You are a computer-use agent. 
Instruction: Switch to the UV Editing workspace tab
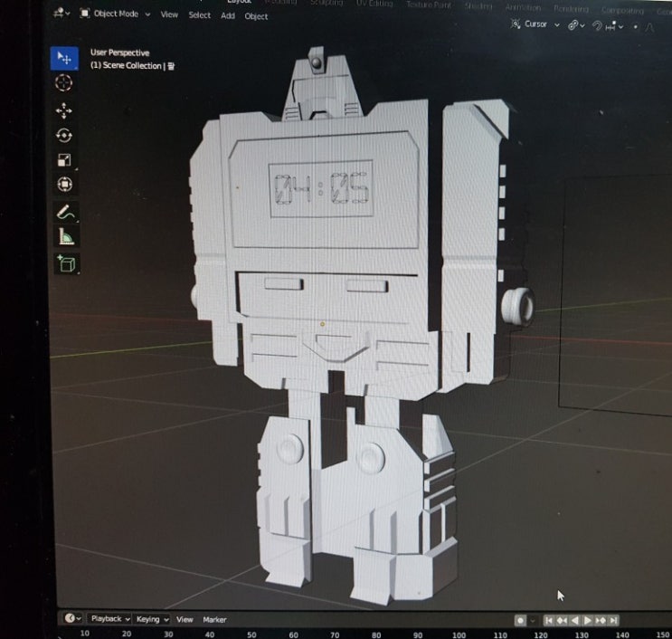[374, 4]
